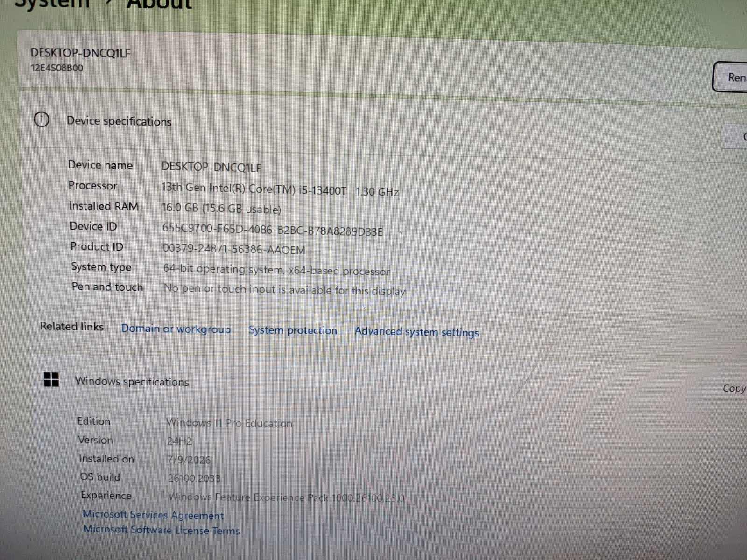Select the installed on date 7/9/2026
The image size is (747, 560).
(x=189, y=460)
